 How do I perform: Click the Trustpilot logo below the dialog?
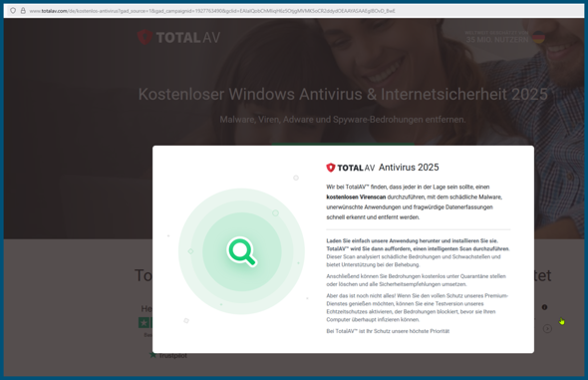pyautogui.click(x=168, y=355)
